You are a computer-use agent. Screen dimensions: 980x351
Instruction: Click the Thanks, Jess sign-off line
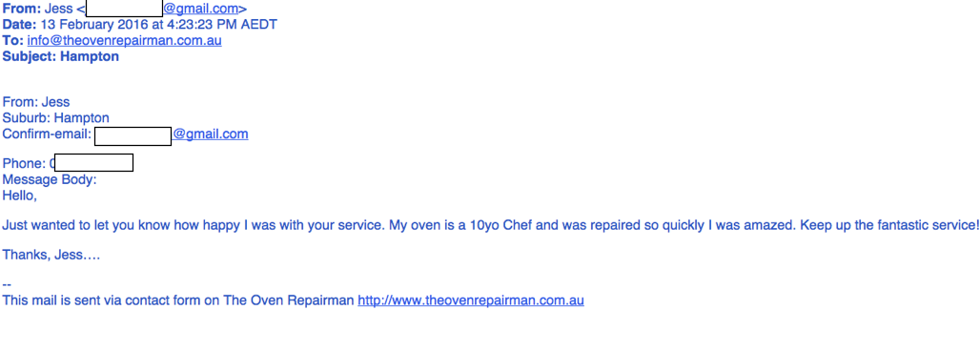[51, 255]
